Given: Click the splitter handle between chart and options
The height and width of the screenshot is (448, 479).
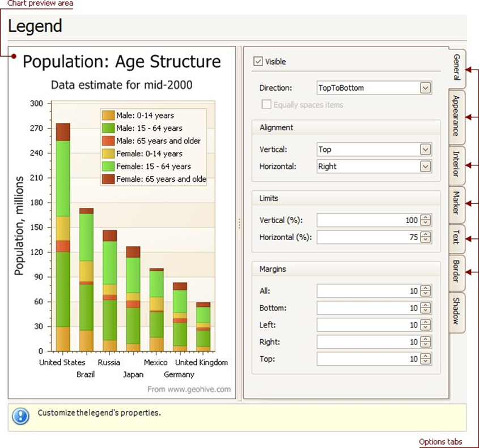Looking at the screenshot, I should point(240,224).
